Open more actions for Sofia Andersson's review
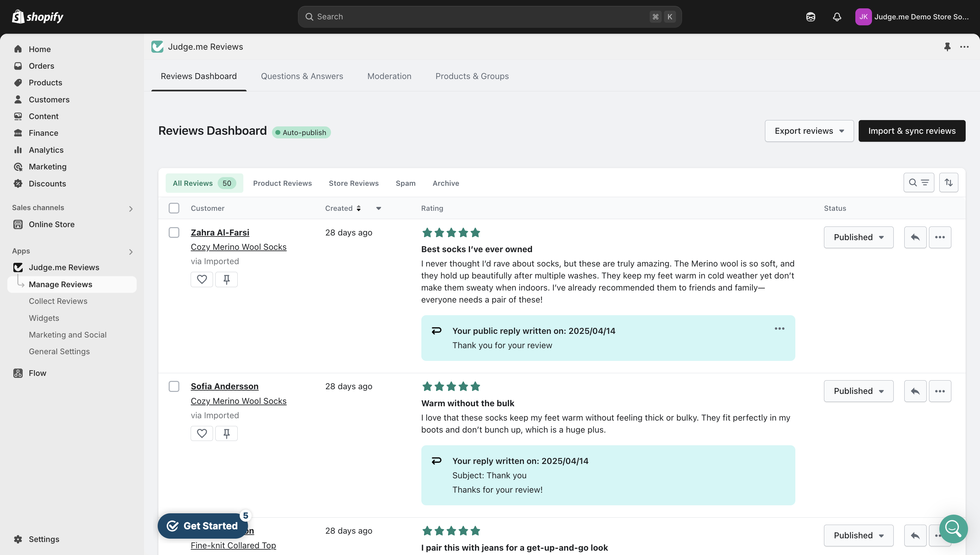The width and height of the screenshot is (980, 555). (940, 391)
